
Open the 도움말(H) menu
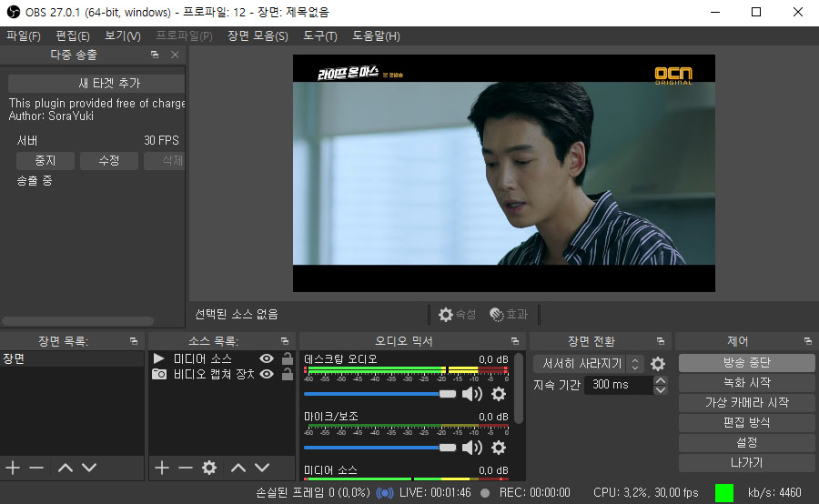coord(376,36)
